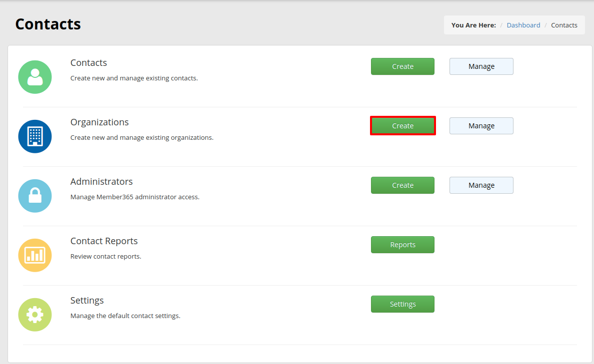Viewport: 594px width, 364px height.
Task: Click the 'You Are Here:' label
Action: click(473, 25)
